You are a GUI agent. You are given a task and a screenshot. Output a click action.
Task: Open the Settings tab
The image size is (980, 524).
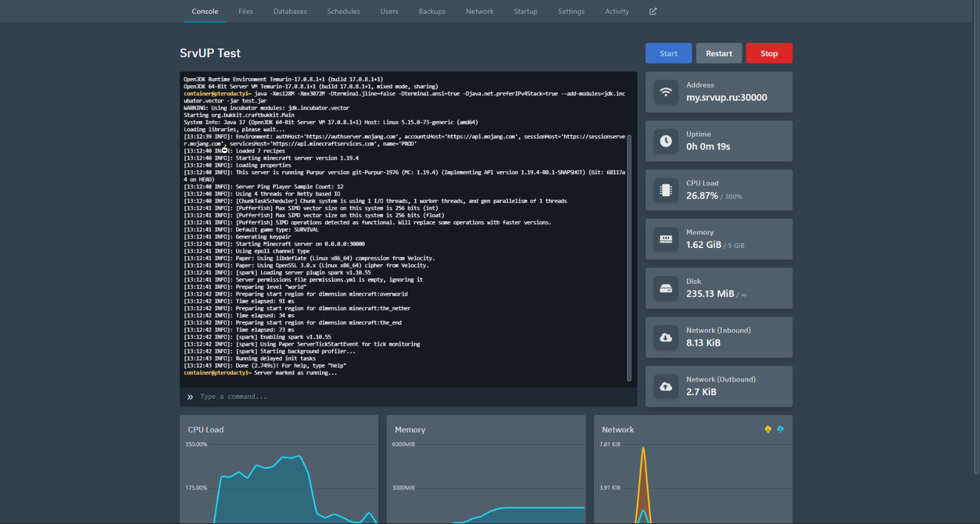[x=571, y=11]
